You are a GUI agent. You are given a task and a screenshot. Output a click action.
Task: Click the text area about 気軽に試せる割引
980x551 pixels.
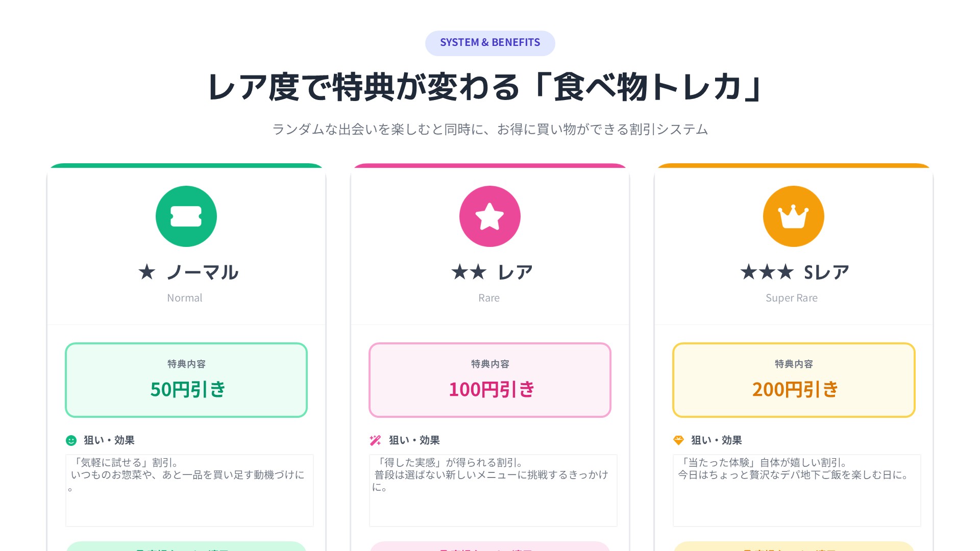[189, 490]
